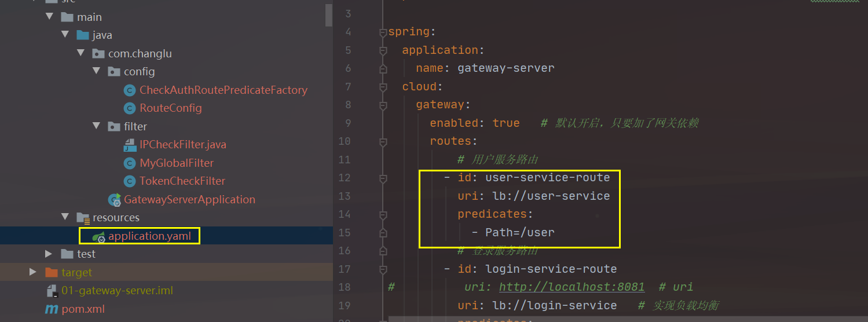Select the target folder label

[x=77, y=272]
